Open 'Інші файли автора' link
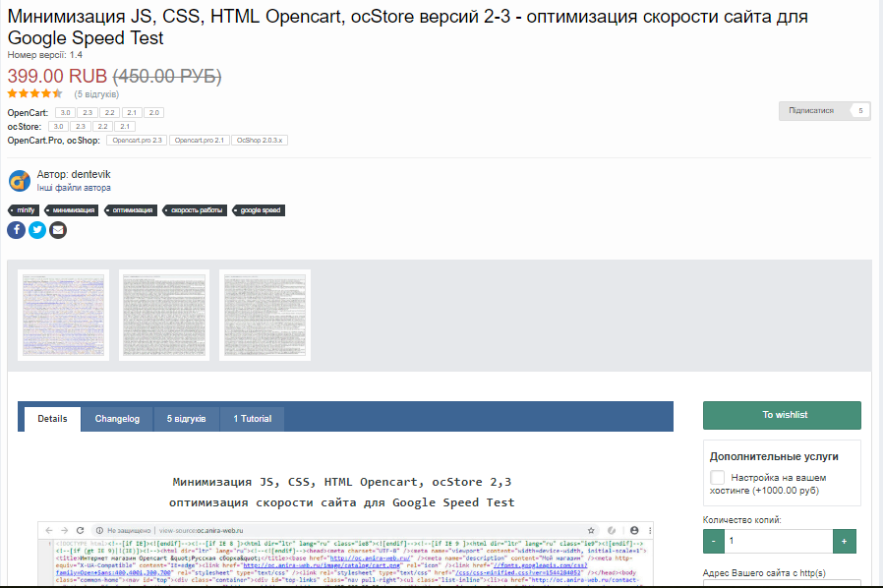The image size is (883, 588). coord(74,188)
